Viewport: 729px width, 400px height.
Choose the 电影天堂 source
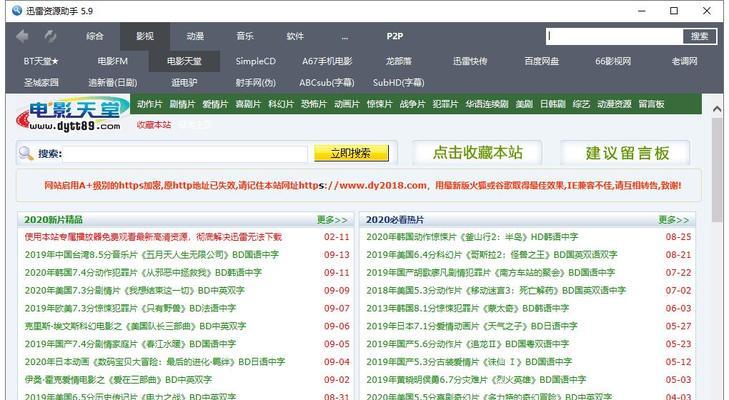tap(184, 61)
